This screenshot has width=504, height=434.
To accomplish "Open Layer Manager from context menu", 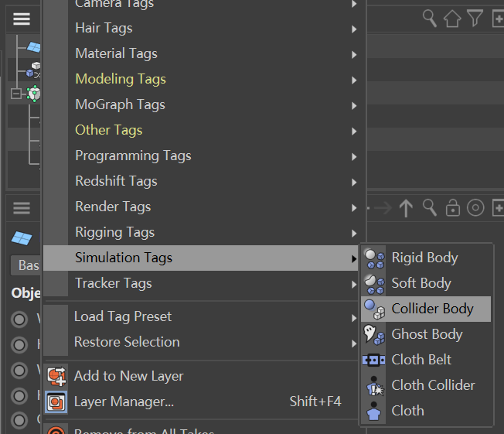I will (200, 402).
